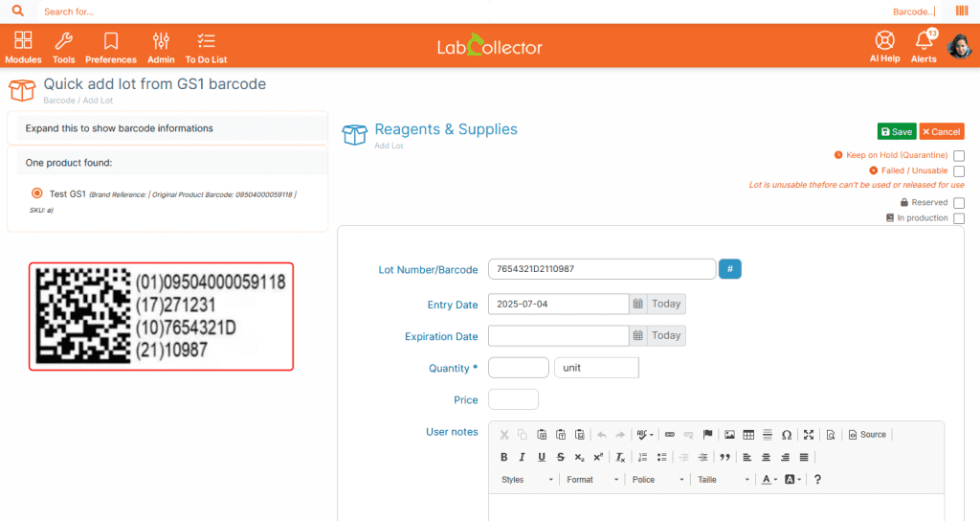Open text color picker dropdown
Viewport: 980px width, 521px height.
[x=769, y=480]
